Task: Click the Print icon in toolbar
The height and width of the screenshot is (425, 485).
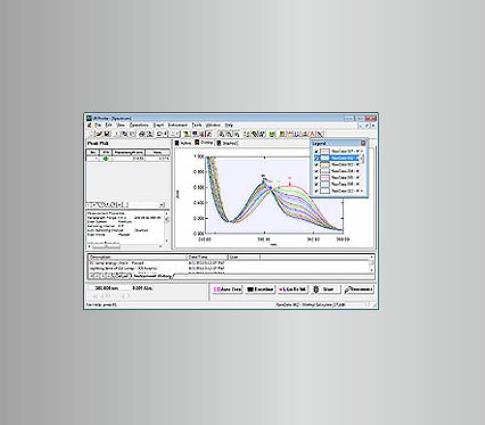Action: tap(142, 134)
